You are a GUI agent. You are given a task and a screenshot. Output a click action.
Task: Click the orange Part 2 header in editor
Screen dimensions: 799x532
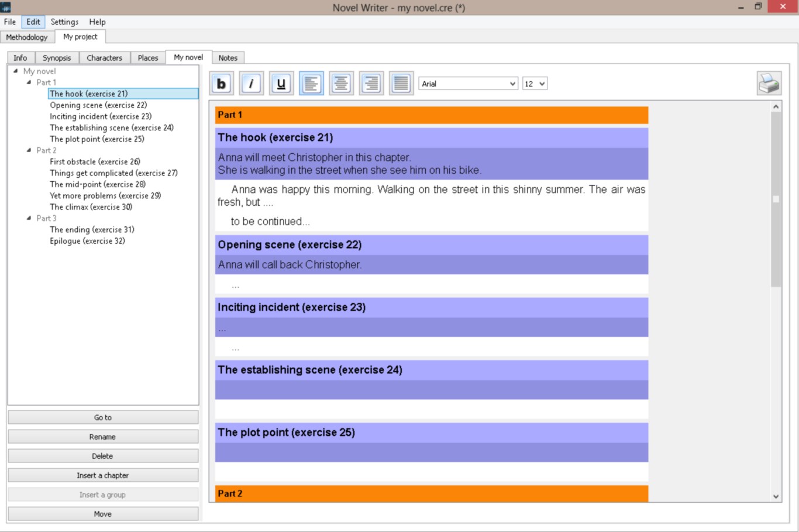pyautogui.click(x=432, y=493)
